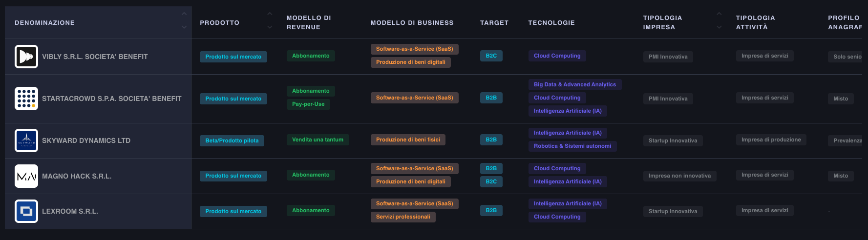The width and height of the screenshot is (868, 240).
Task: Click Big Data & Advanced Analytics tag
Action: pyautogui.click(x=575, y=84)
